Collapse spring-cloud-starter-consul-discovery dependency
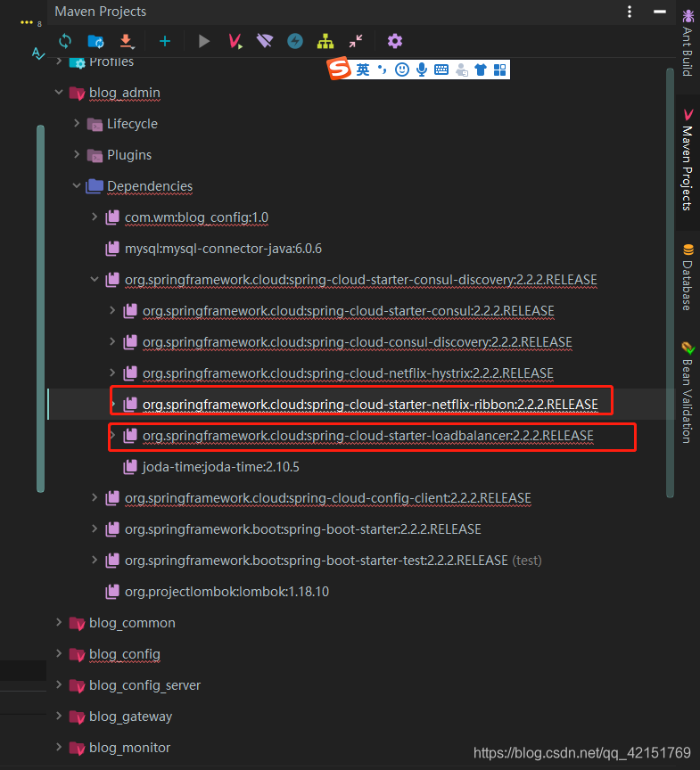This screenshot has height=770, width=700. point(95,280)
